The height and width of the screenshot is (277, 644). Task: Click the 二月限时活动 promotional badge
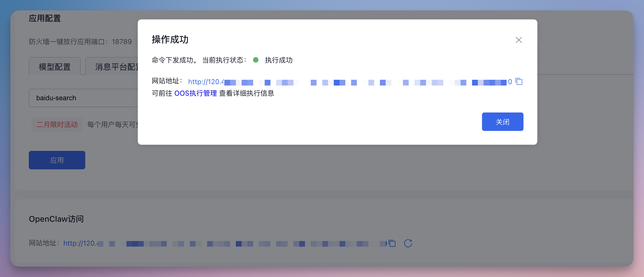click(57, 124)
